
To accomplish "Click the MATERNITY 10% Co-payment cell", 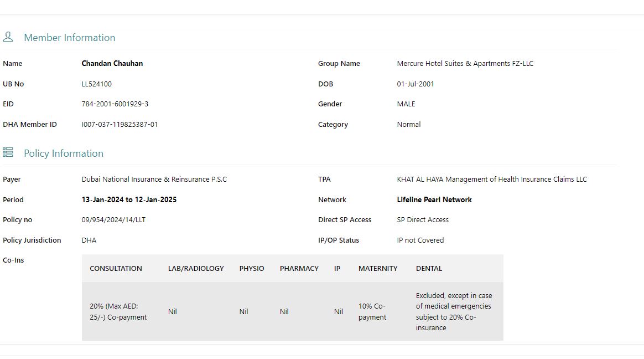I will pos(372,311).
